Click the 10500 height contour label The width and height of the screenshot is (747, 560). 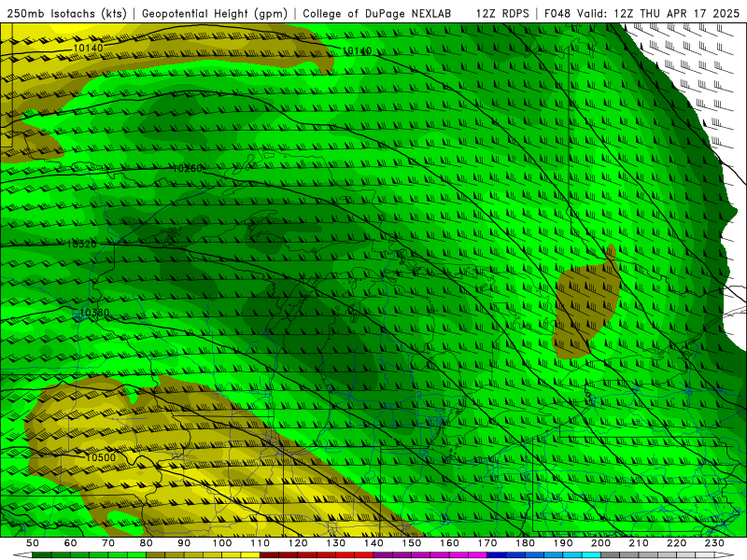coord(101,457)
